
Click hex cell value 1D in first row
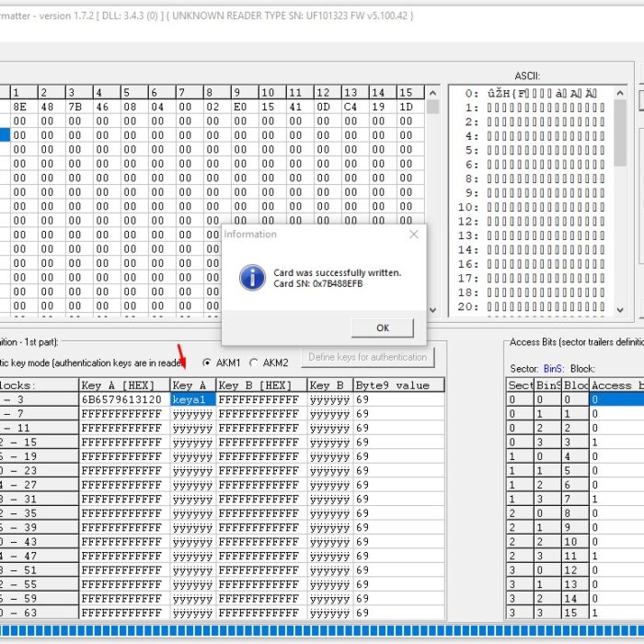pos(410,108)
